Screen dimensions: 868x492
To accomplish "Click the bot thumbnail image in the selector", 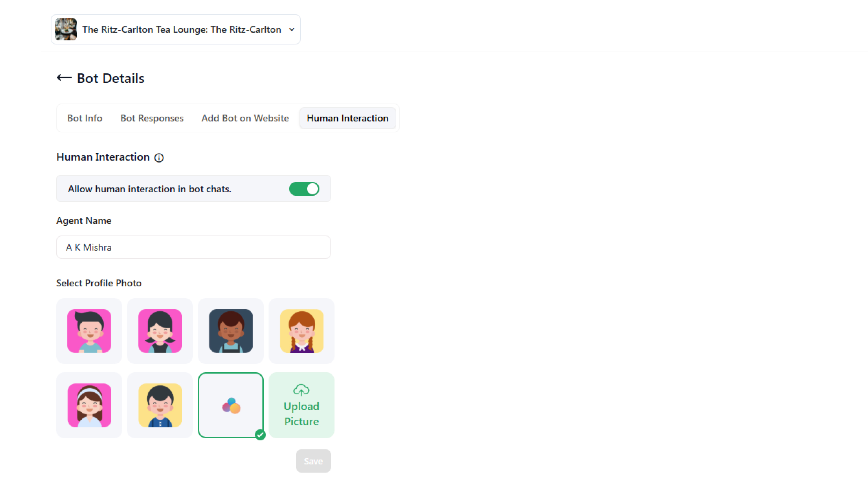I will point(66,30).
